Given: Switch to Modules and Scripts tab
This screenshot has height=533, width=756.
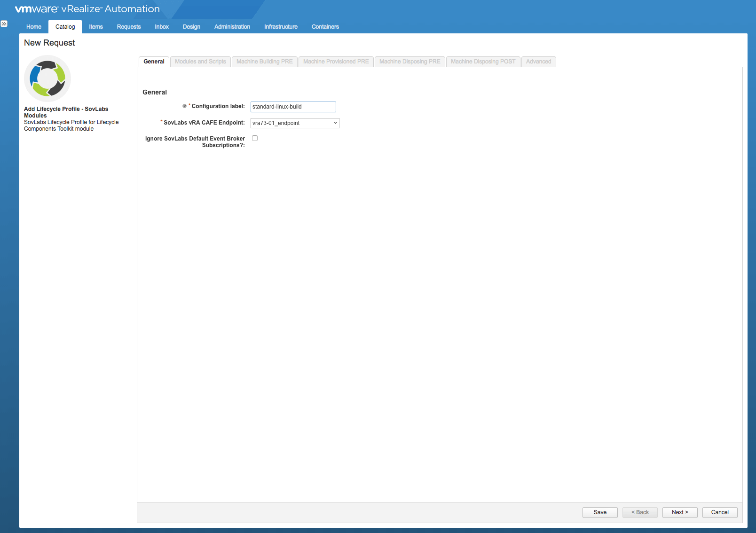Looking at the screenshot, I should (200, 62).
